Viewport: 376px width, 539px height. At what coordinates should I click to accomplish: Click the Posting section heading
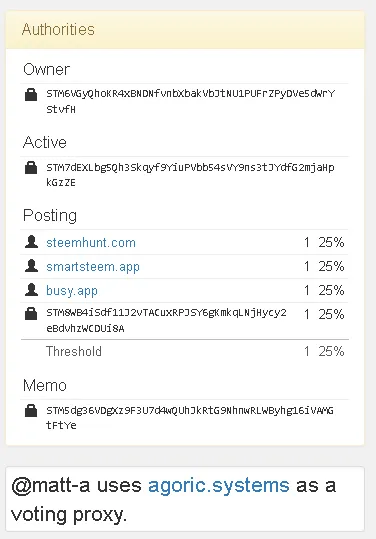[50, 216]
